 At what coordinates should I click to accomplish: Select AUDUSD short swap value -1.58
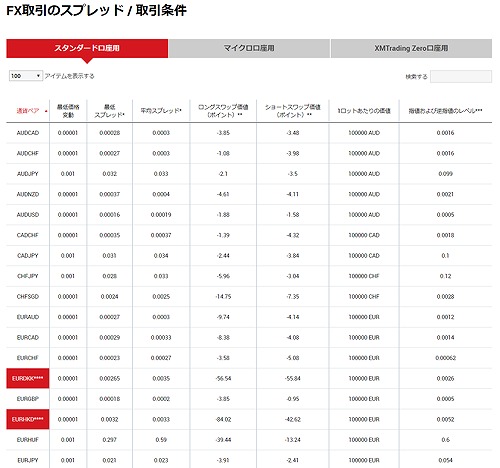pyautogui.click(x=293, y=215)
